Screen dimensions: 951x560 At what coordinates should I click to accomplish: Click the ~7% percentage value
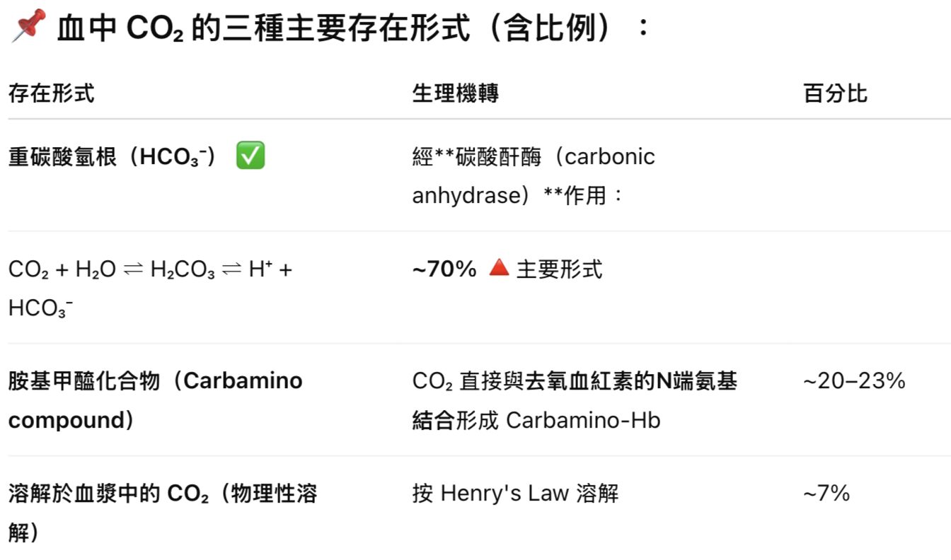(x=826, y=494)
